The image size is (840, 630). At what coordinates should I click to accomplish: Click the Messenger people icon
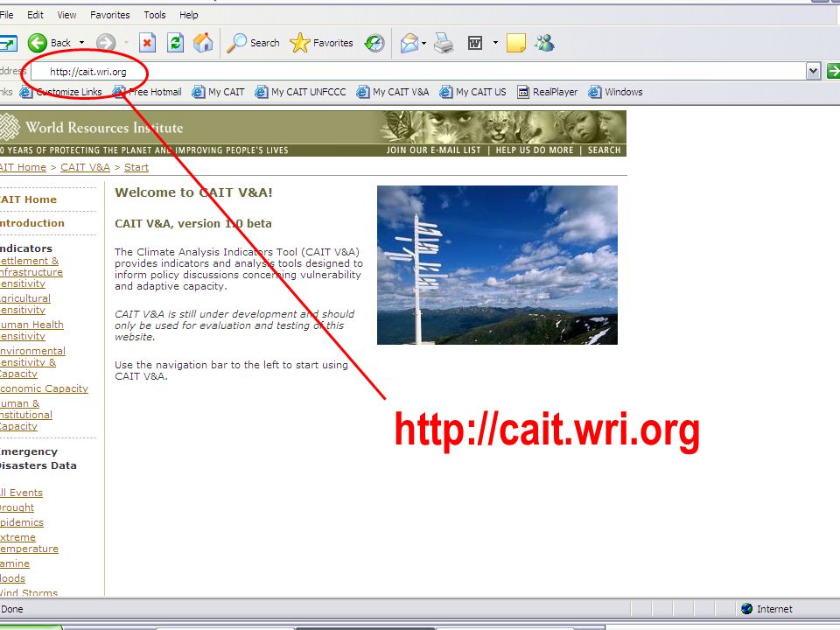[544, 43]
